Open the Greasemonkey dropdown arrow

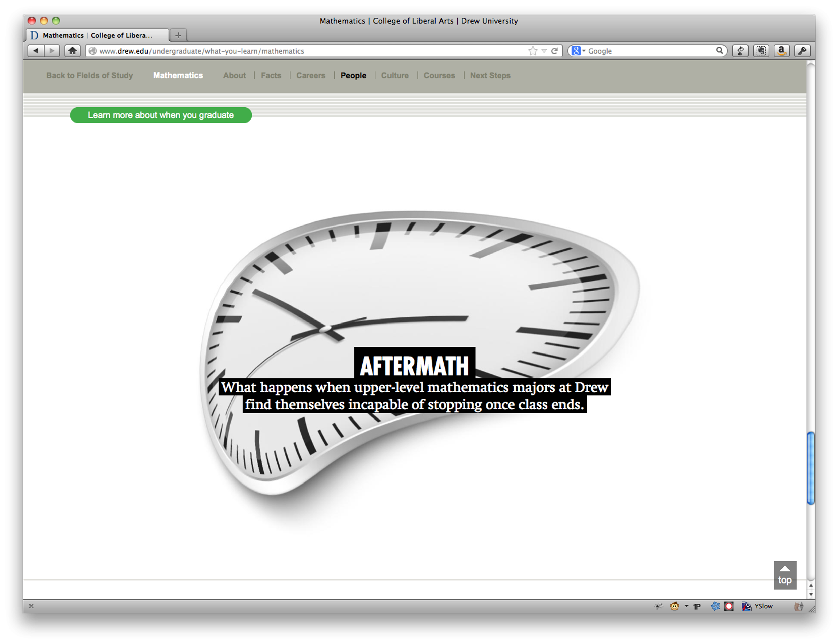(686, 606)
